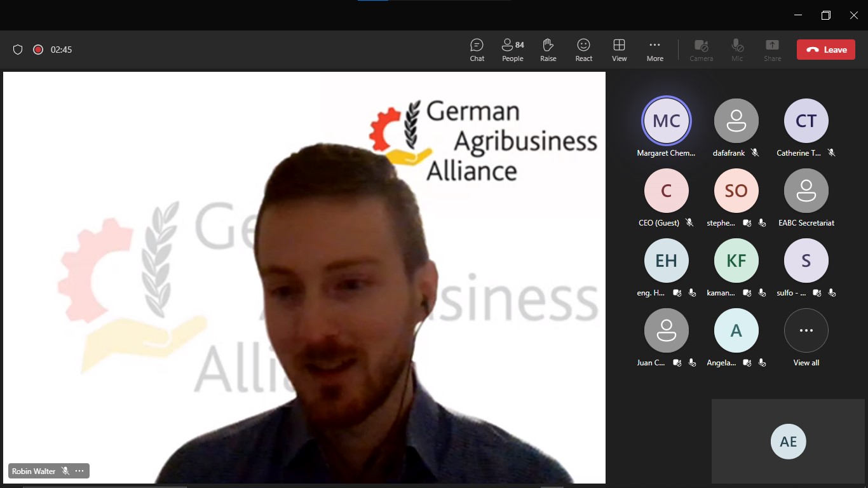Select Margaret Chem's MC avatar
The height and width of the screenshot is (488, 868).
[x=666, y=121]
